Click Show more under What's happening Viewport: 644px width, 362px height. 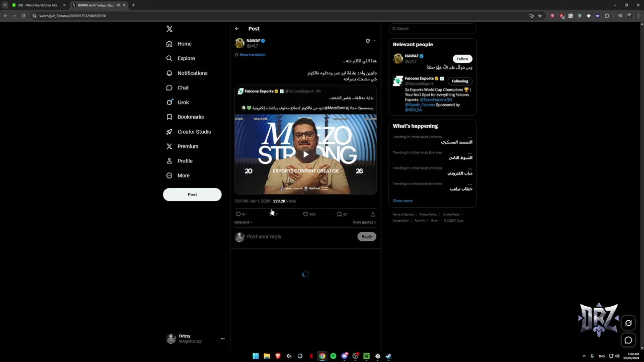coord(403,201)
